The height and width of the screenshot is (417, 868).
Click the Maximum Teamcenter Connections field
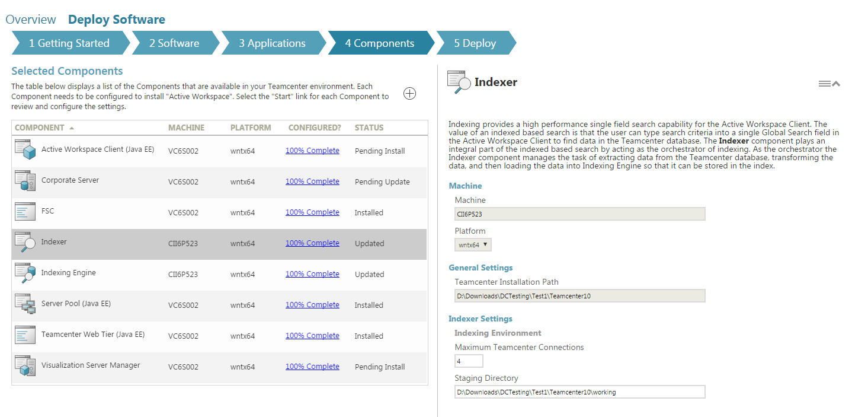pos(469,361)
